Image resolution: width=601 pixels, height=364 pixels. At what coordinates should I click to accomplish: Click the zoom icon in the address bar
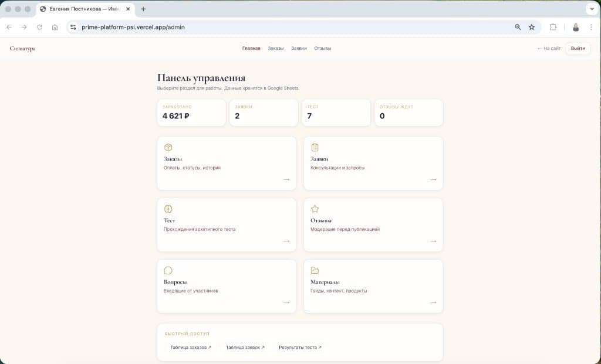pos(517,27)
